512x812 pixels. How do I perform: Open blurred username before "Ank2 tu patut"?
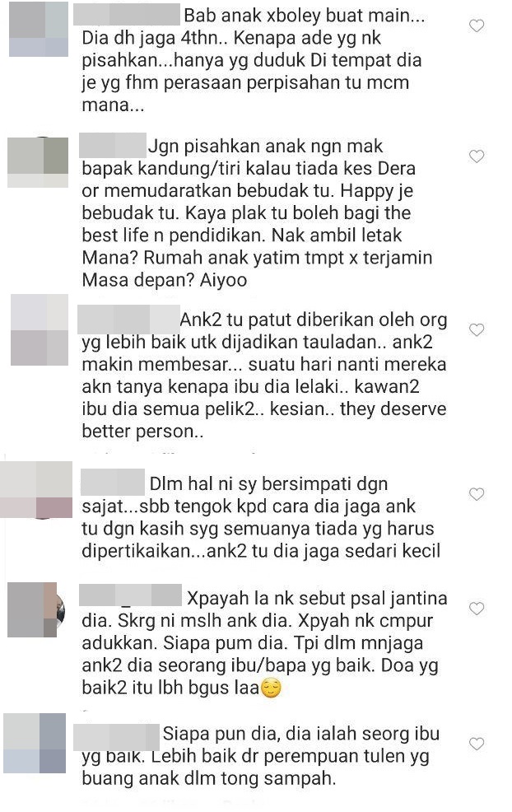128,320
